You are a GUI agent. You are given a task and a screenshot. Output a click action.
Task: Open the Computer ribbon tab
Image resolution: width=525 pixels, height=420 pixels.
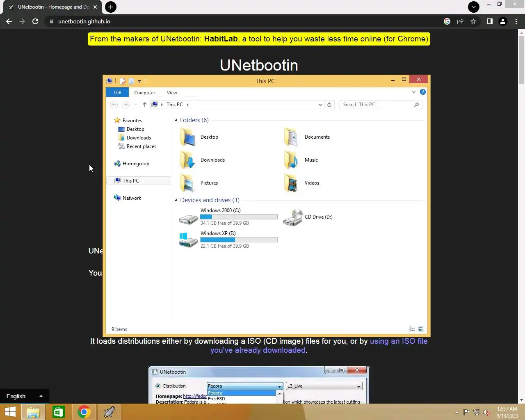(x=144, y=93)
